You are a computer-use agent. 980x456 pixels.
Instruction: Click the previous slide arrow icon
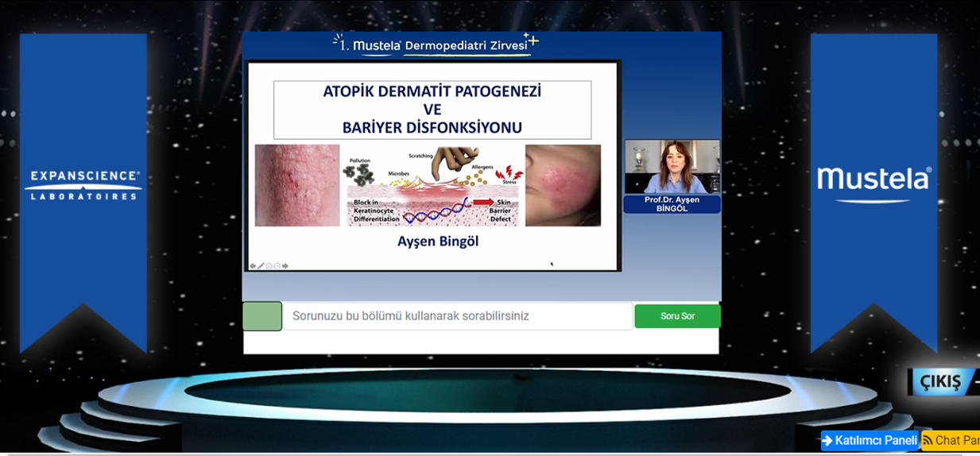[253, 266]
